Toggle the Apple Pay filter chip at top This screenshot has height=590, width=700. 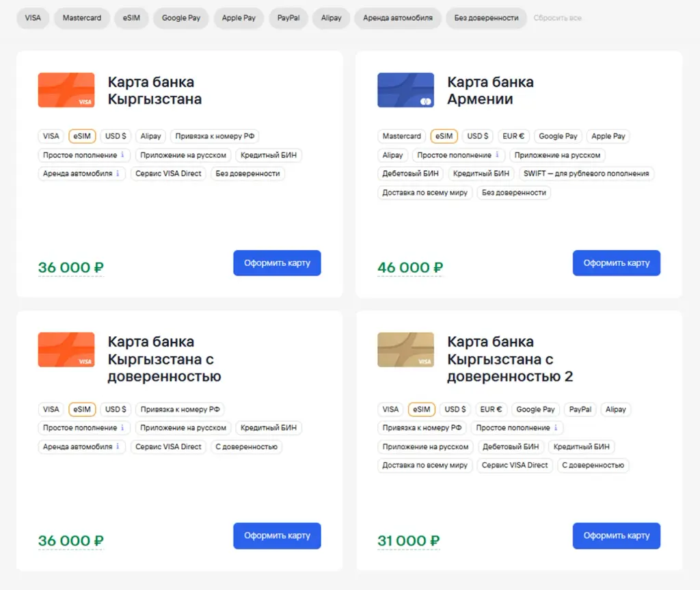[239, 18]
